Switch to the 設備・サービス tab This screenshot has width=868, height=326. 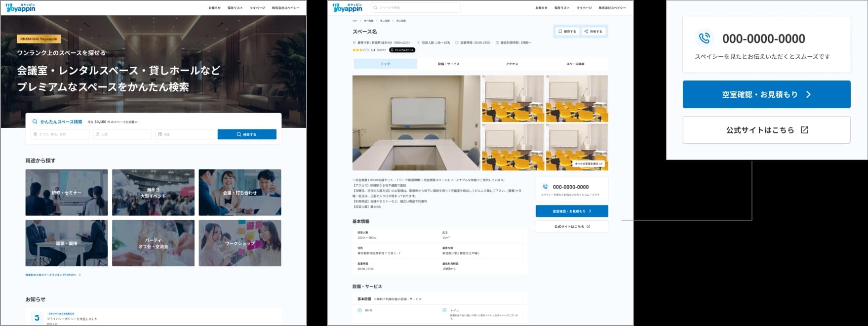(x=448, y=64)
